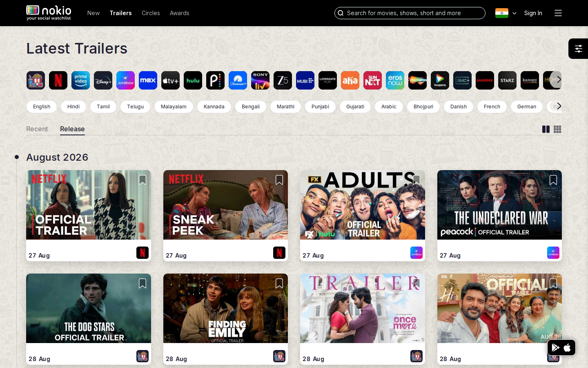Image resolution: width=588 pixels, height=368 pixels.
Task: Filter by Sun NXT
Action: 372,81
